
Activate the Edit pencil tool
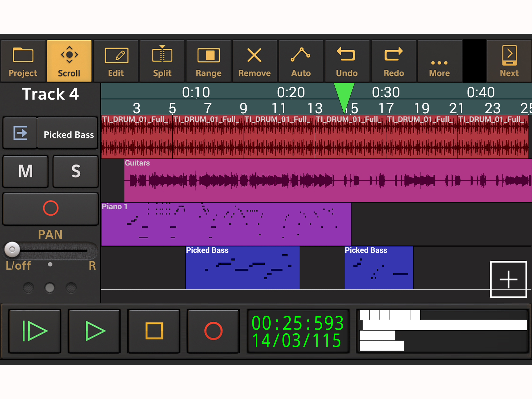coord(116,61)
